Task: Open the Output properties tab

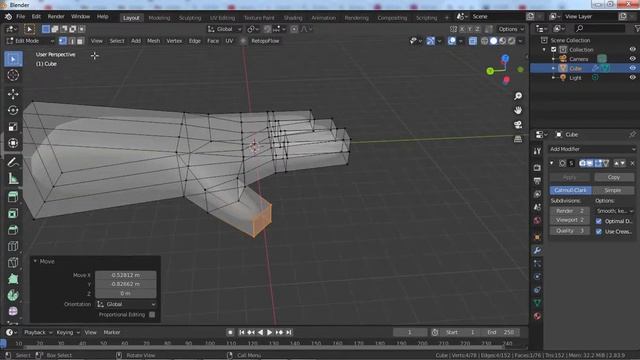Action: click(x=537, y=181)
